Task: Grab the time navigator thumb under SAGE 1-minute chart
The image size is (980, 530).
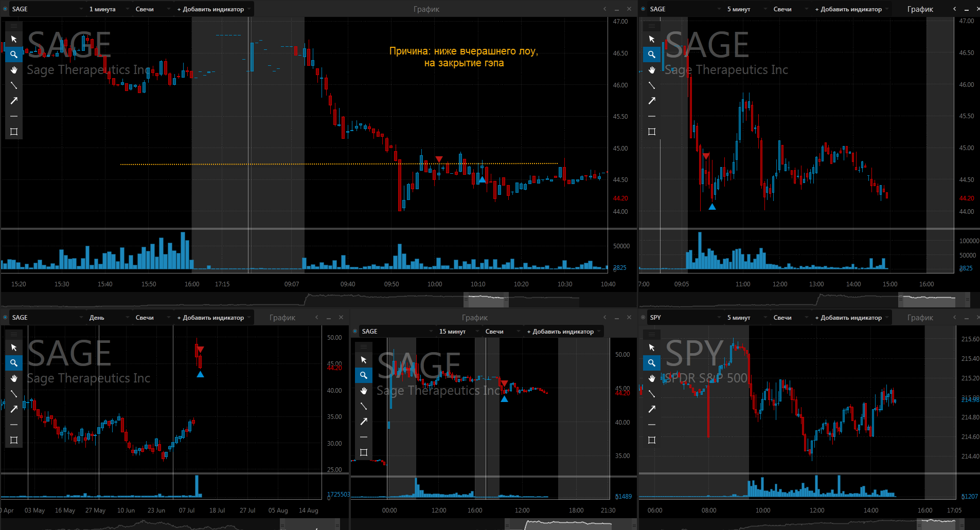Action: tap(486, 299)
